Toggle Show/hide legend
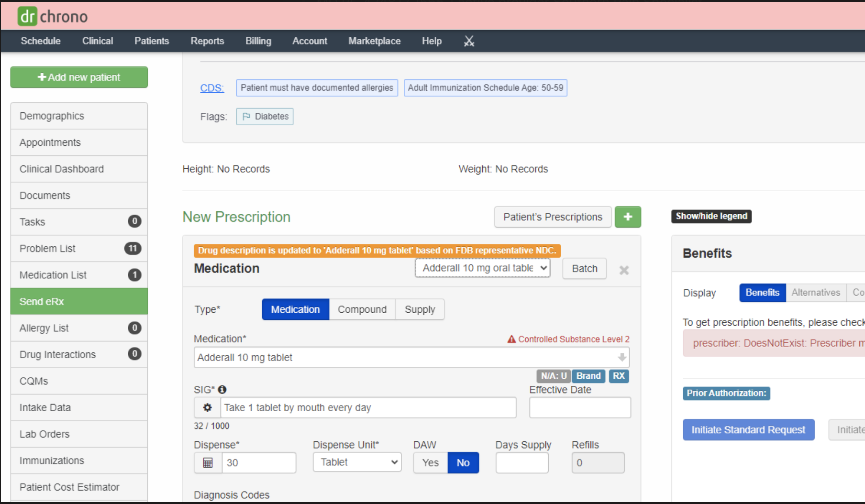The image size is (865, 504). click(x=711, y=216)
